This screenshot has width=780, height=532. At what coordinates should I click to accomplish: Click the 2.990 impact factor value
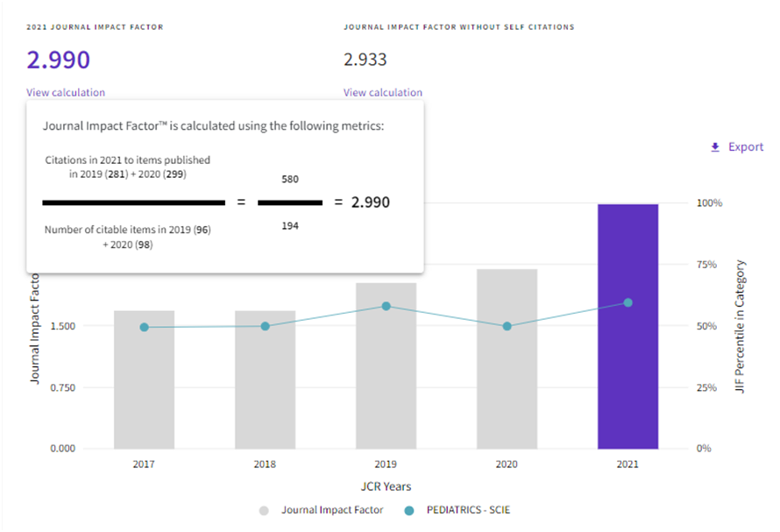click(x=58, y=60)
